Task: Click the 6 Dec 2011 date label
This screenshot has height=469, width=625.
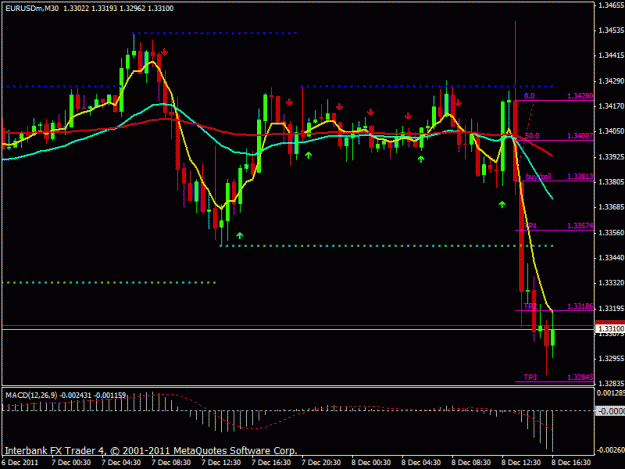Action: coord(20,463)
